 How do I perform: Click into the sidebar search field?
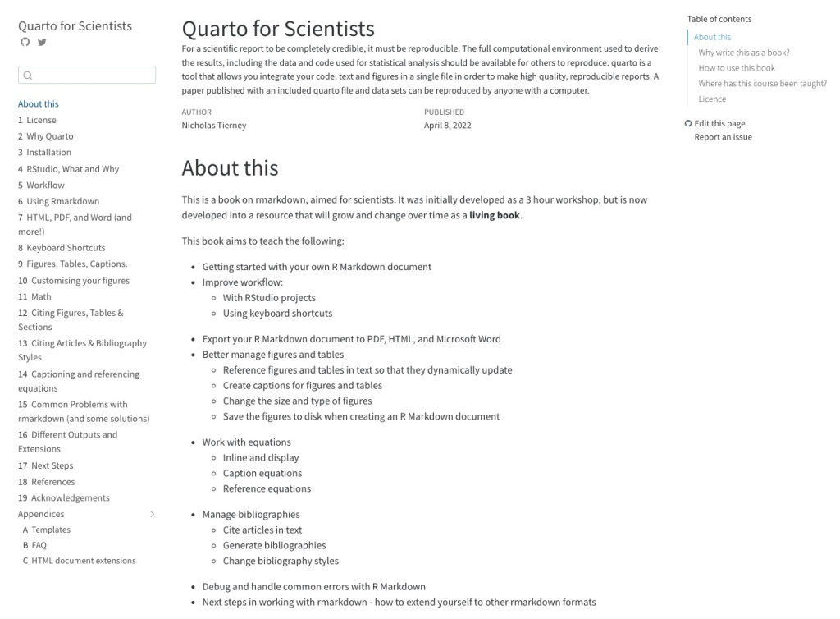pos(87,75)
